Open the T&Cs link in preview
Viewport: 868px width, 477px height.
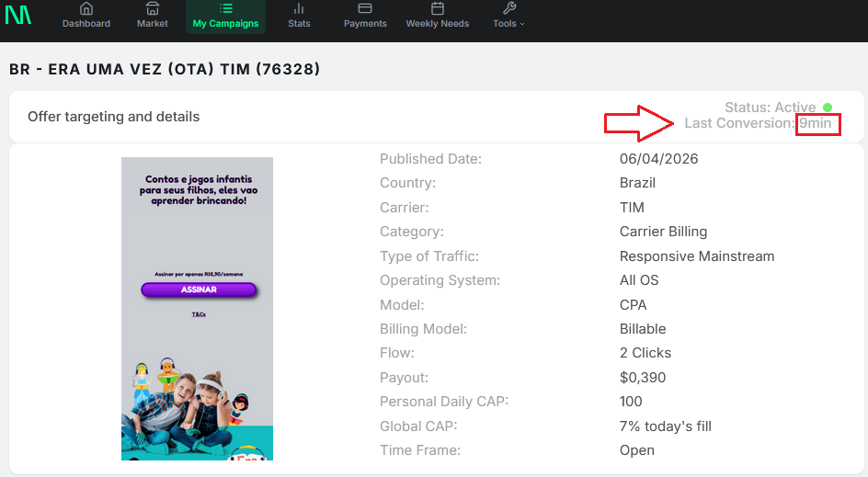point(199,314)
